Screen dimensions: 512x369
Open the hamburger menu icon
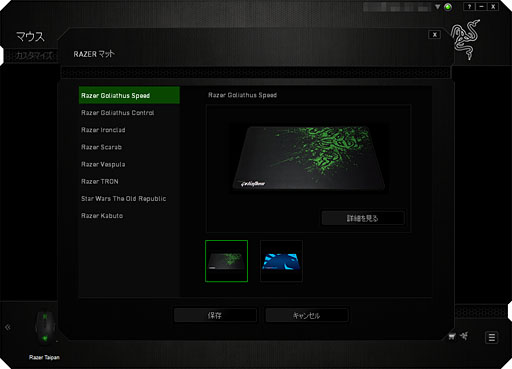point(492,337)
